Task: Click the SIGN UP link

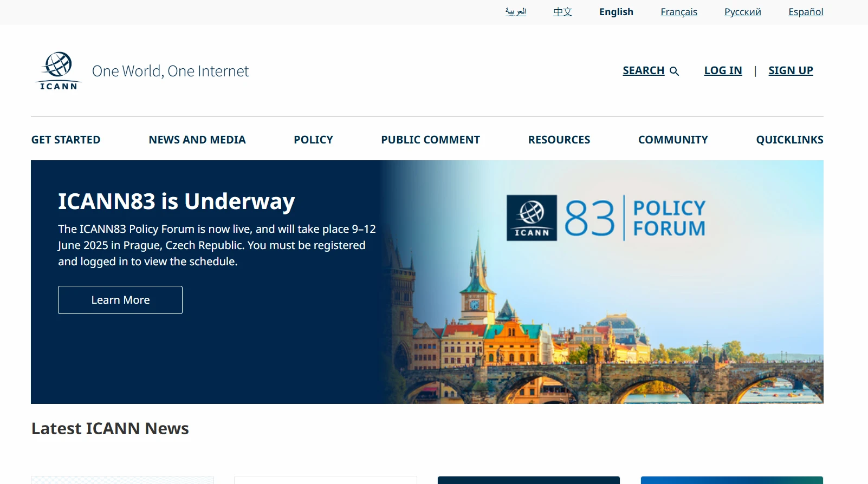Action: tap(791, 70)
